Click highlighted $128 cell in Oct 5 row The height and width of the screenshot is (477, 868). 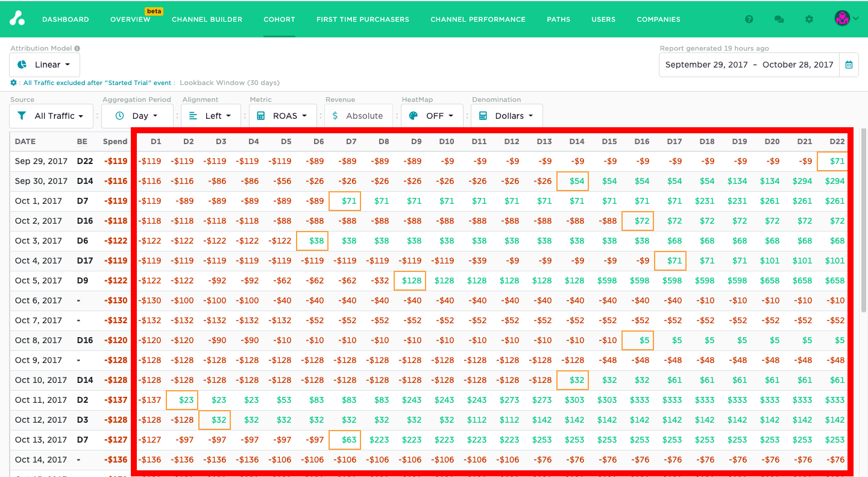[410, 280]
